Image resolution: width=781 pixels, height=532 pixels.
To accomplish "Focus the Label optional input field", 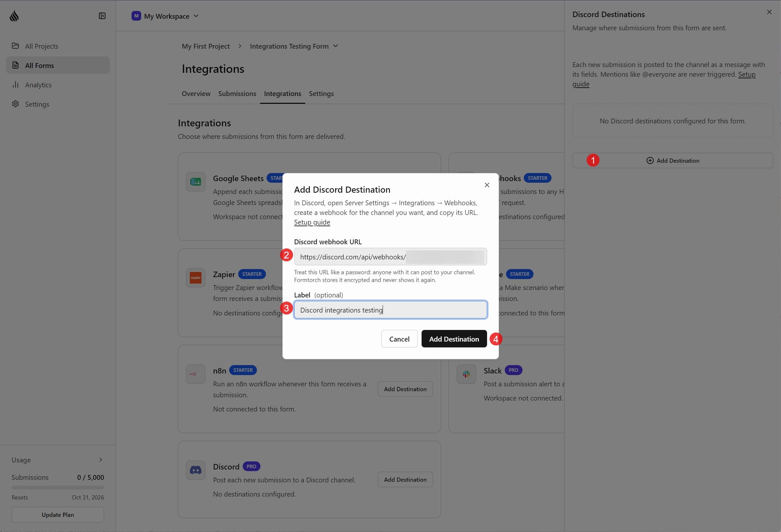I will tap(390, 310).
